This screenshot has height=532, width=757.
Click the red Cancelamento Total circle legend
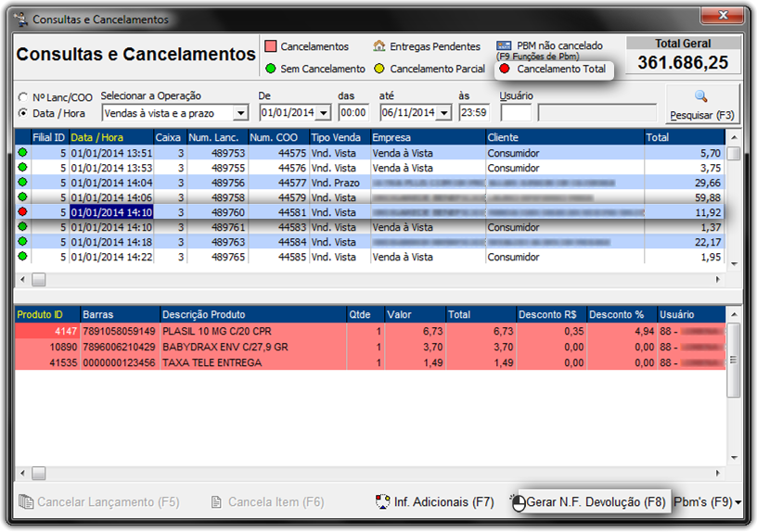[505, 69]
